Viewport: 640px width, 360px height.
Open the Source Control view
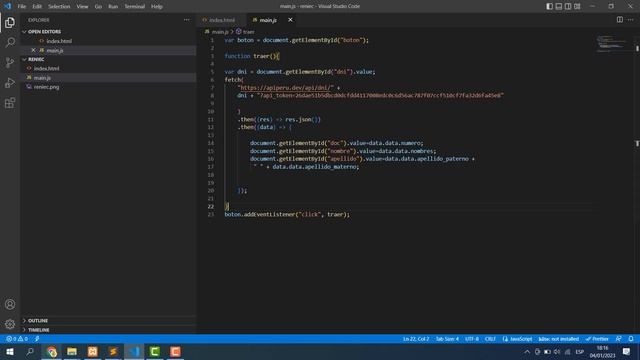click(x=10, y=62)
